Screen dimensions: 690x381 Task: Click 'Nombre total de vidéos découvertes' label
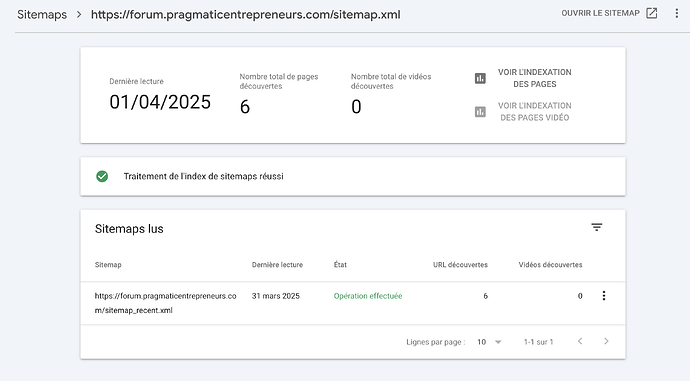[x=391, y=81]
